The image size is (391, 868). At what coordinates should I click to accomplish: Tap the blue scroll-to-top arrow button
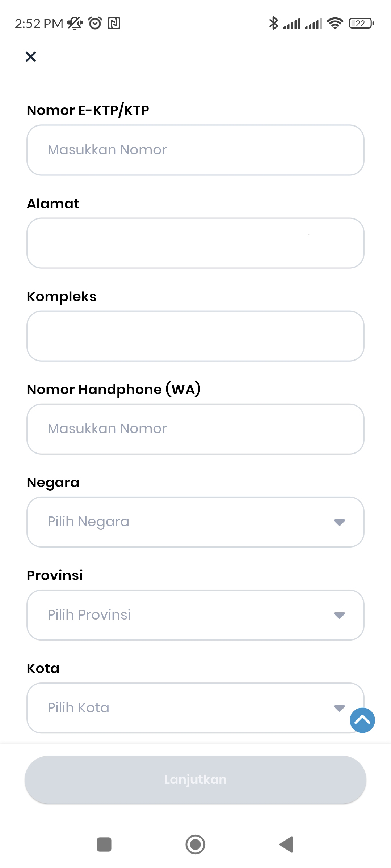pos(362,720)
